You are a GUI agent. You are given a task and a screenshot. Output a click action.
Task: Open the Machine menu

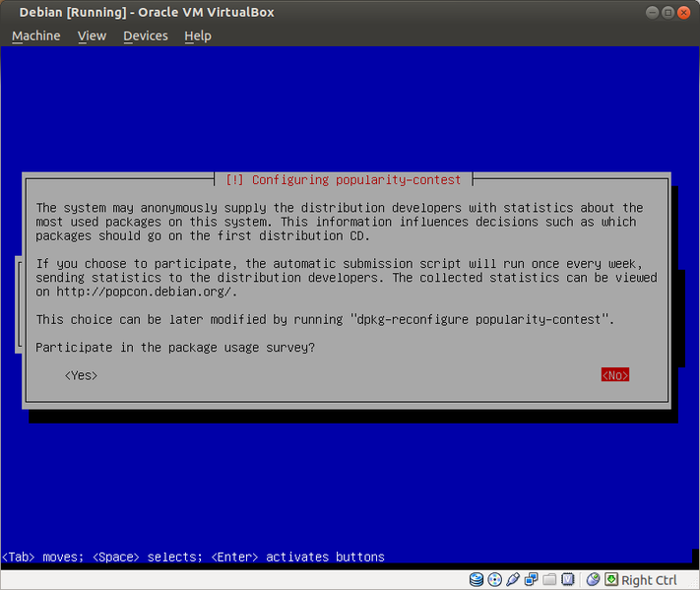(35, 35)
